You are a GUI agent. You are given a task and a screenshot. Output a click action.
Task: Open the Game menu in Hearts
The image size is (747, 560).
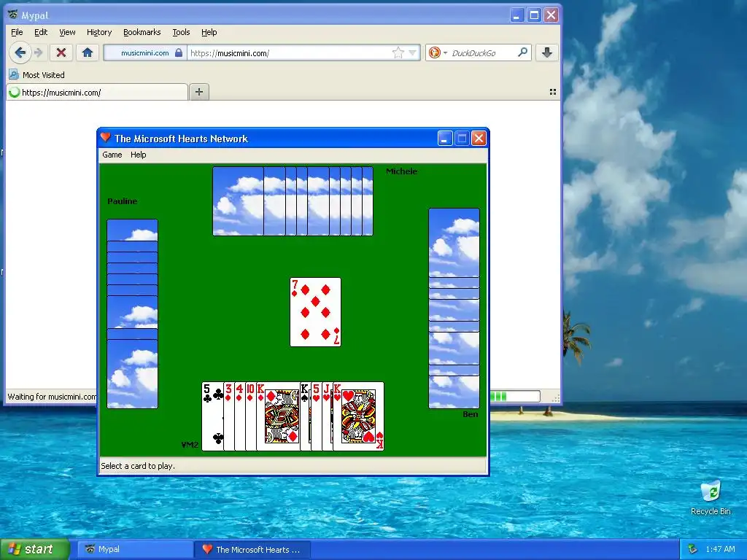tap(112, 155)
